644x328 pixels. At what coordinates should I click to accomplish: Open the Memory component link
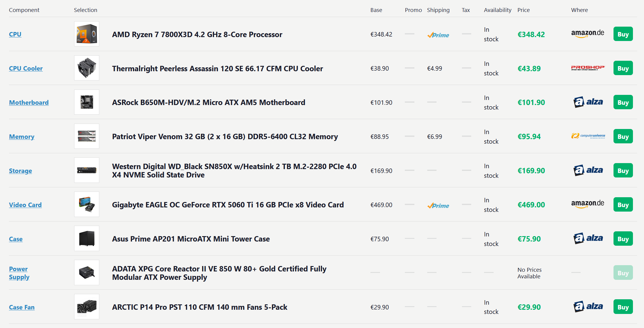click(22, 137)
